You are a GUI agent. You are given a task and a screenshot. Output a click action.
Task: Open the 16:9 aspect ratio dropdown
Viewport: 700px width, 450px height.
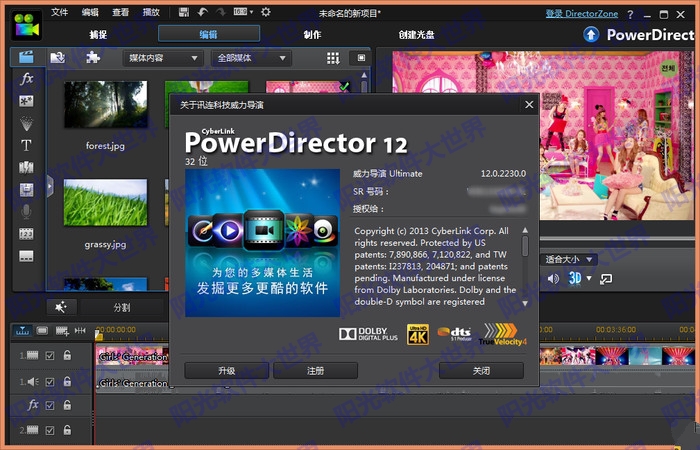coord(243,12)
